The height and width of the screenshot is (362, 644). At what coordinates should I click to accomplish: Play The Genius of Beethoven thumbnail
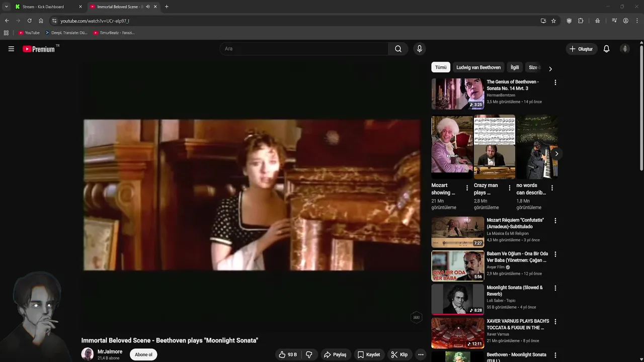tap(458, 94)
